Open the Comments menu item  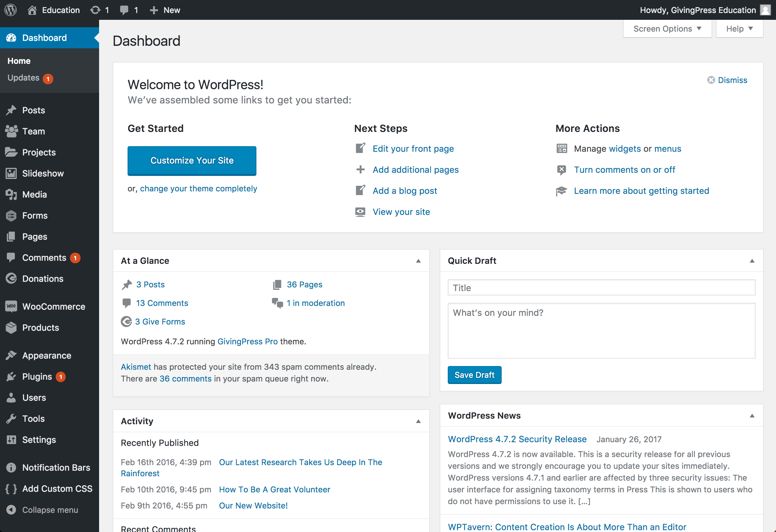coord(50,257)
